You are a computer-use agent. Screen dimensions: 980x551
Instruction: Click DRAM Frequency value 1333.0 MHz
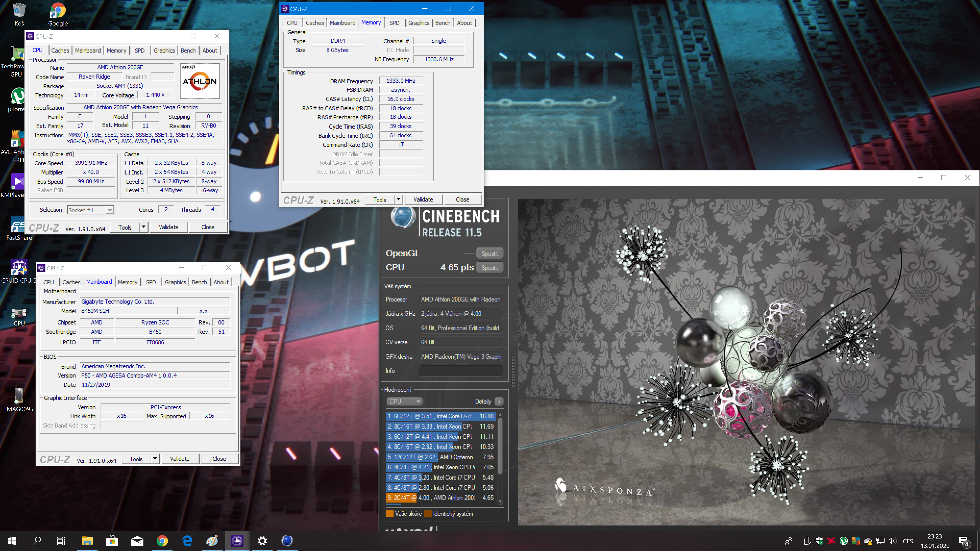[x=401, y=81]
